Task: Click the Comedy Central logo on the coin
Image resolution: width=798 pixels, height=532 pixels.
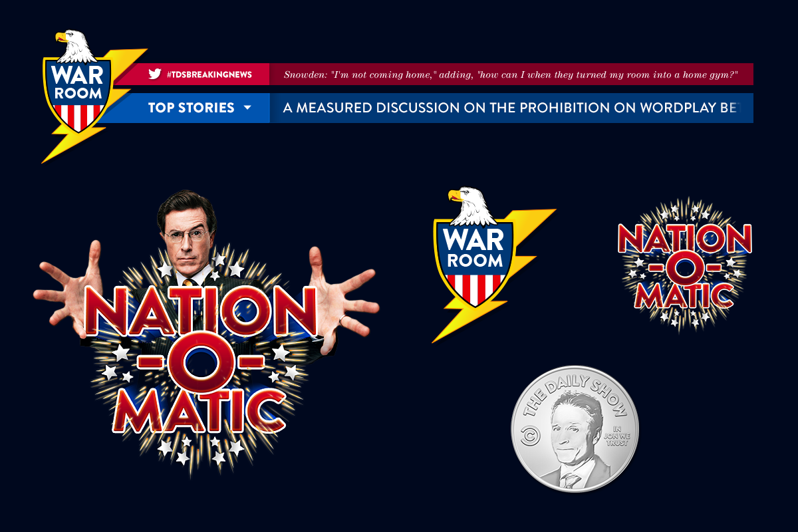Action: [x=530, y=436]
